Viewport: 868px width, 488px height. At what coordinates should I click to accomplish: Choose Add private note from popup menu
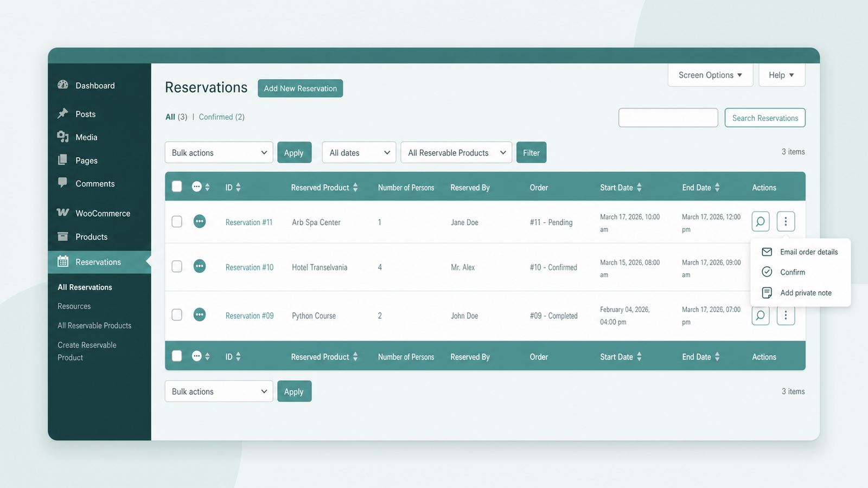[x=800, y=292]
